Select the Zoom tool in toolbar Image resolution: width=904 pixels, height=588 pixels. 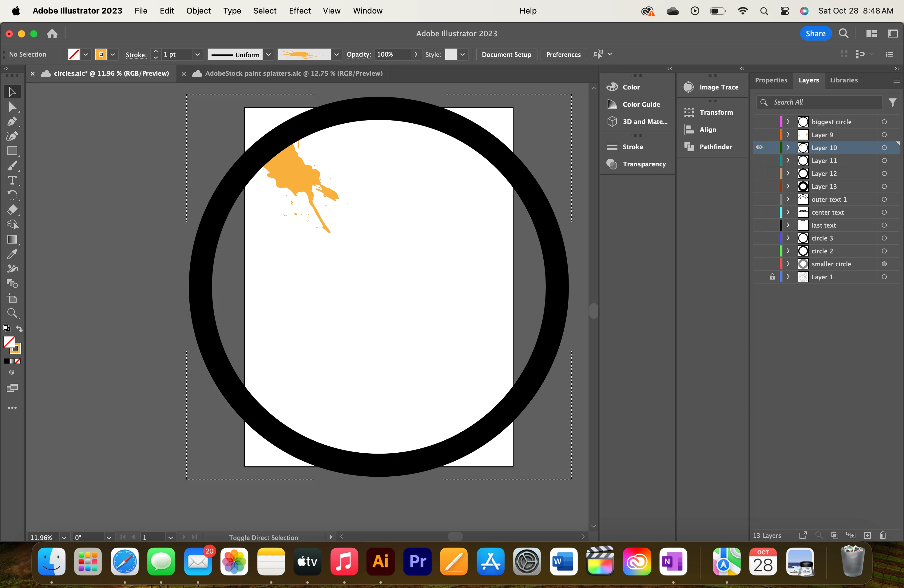(12, 313)
